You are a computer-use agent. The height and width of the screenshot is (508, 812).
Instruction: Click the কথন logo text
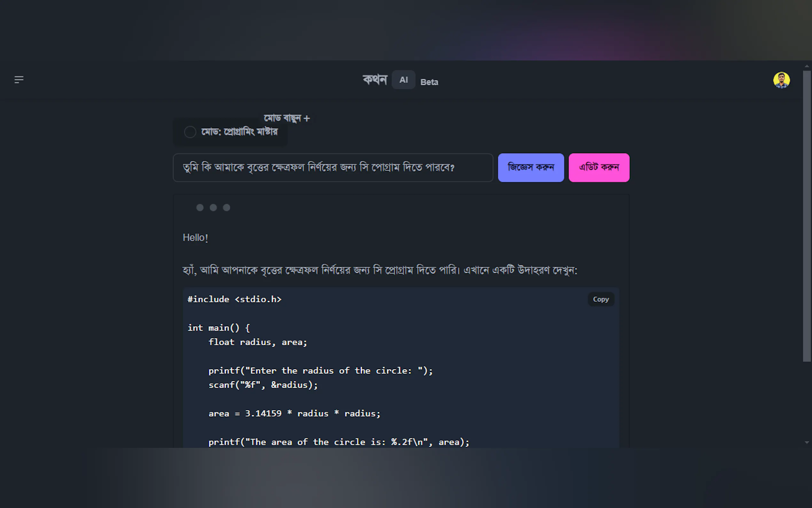tap(375, 80)
